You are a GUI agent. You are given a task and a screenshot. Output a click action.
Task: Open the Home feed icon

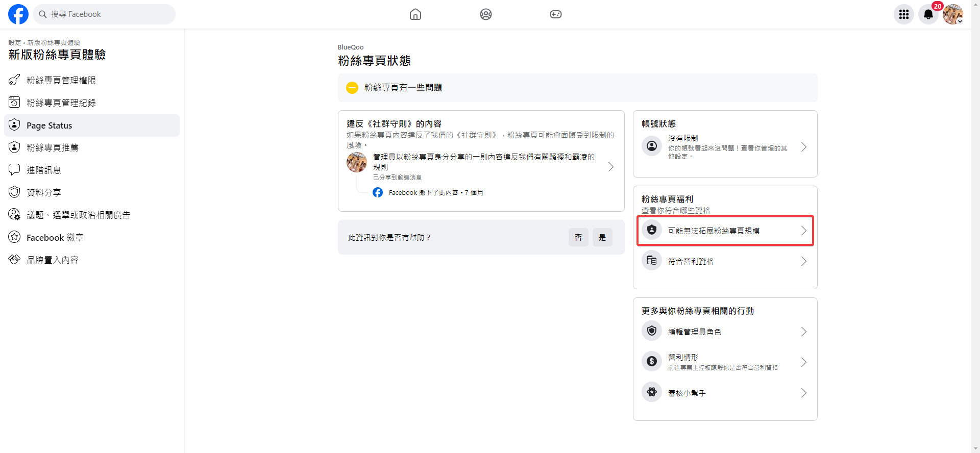(415, 14)
